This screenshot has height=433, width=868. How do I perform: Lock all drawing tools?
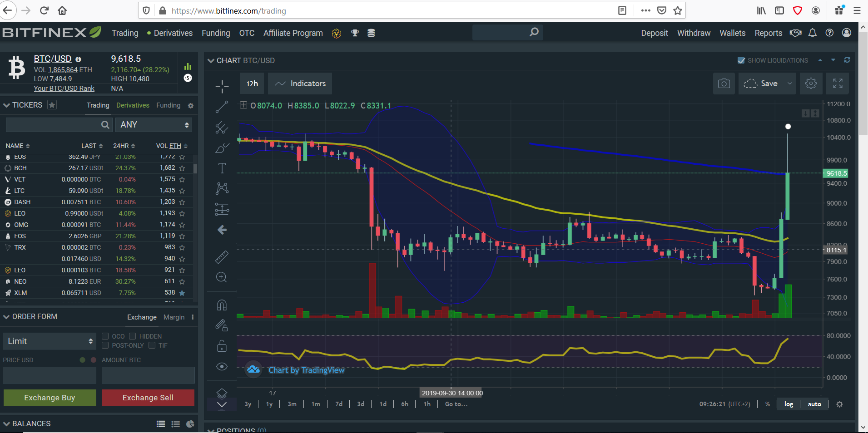point(222,346)
